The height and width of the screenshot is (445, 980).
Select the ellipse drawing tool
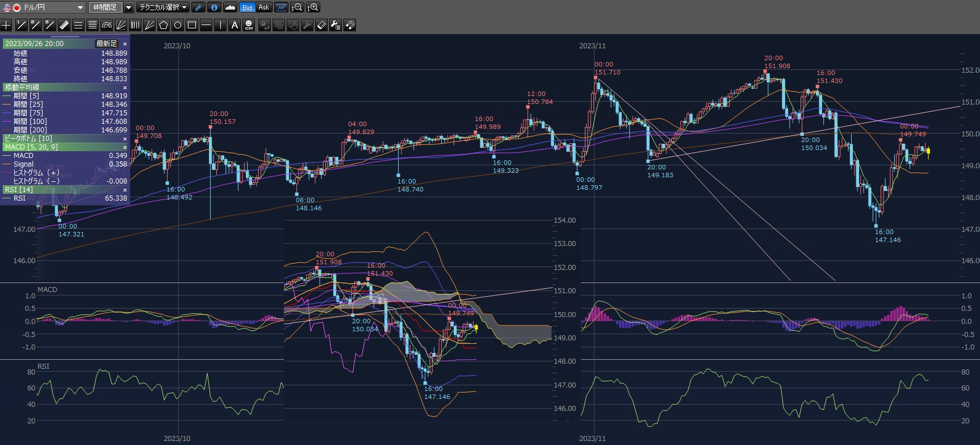(178, 25)
